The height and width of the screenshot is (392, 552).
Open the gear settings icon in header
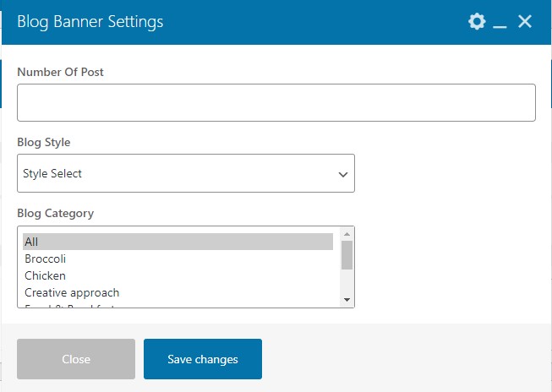tap(477, 21)
